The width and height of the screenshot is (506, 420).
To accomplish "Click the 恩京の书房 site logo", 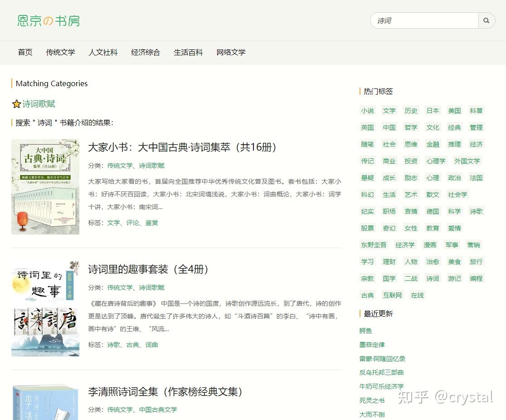I will [47, 20].
